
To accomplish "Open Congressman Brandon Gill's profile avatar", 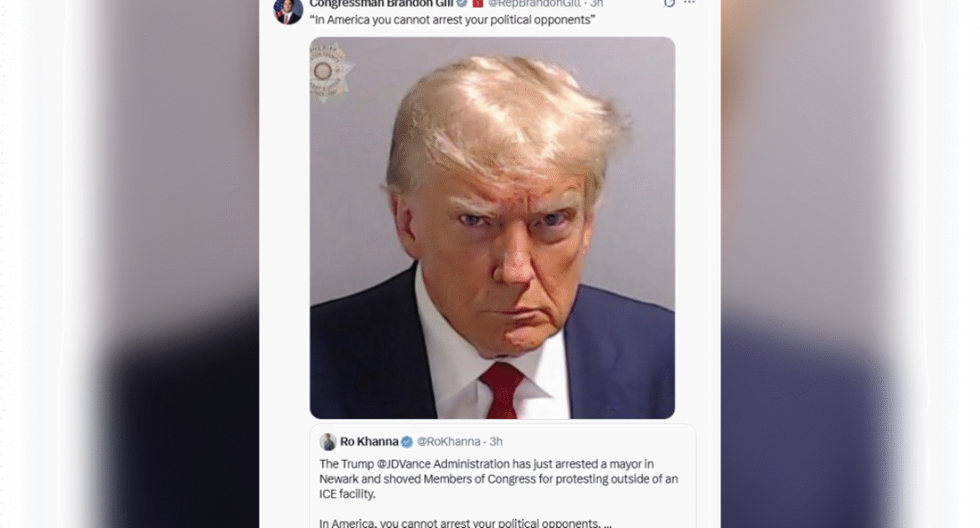I will tap(288, 11).
